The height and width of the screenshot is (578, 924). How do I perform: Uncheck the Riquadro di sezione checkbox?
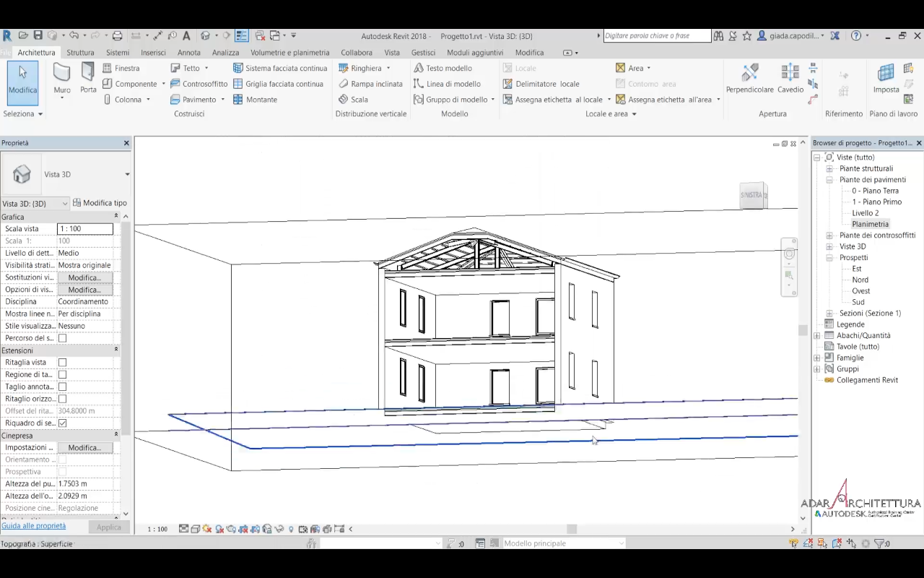[x=62, y=423]
